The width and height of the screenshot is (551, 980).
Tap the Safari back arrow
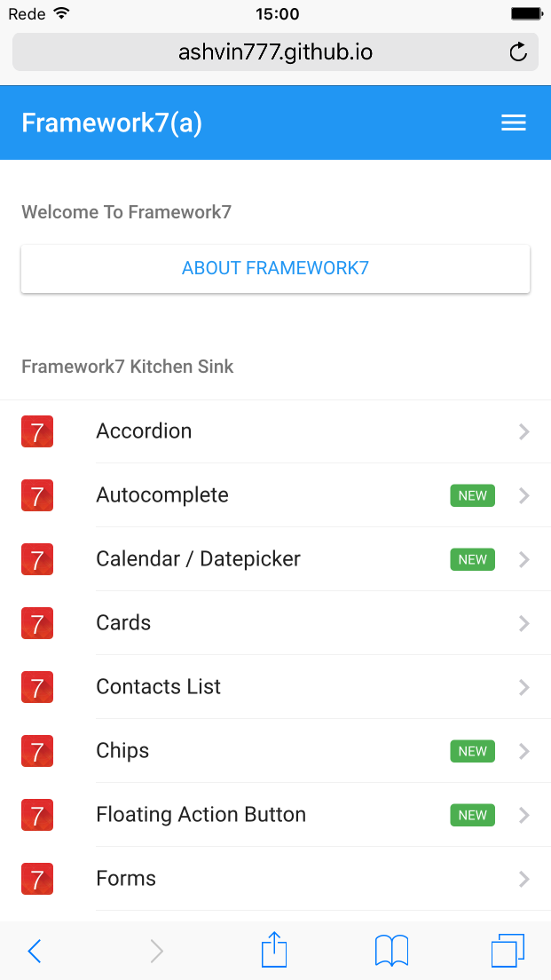[x=35, y=952]
